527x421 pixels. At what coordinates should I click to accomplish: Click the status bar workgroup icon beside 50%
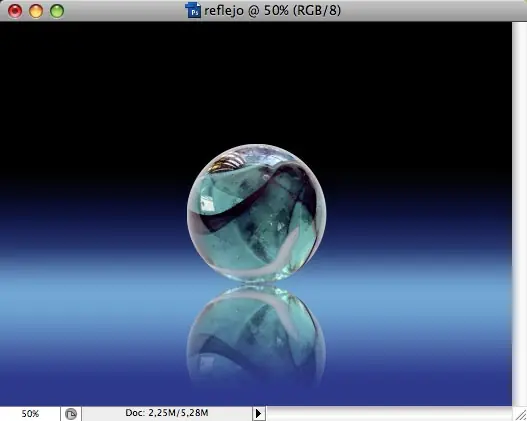coord(71,414)
